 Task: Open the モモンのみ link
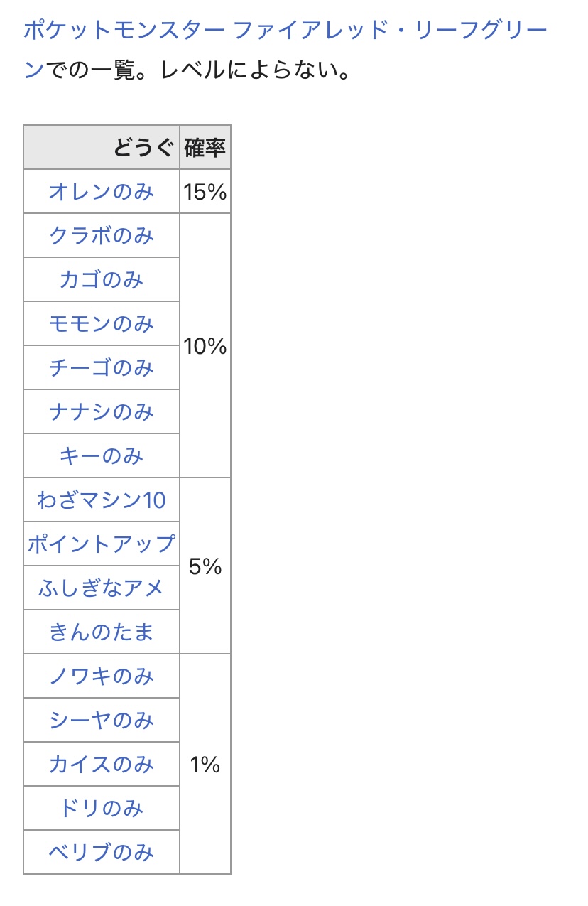coord(102,324)
